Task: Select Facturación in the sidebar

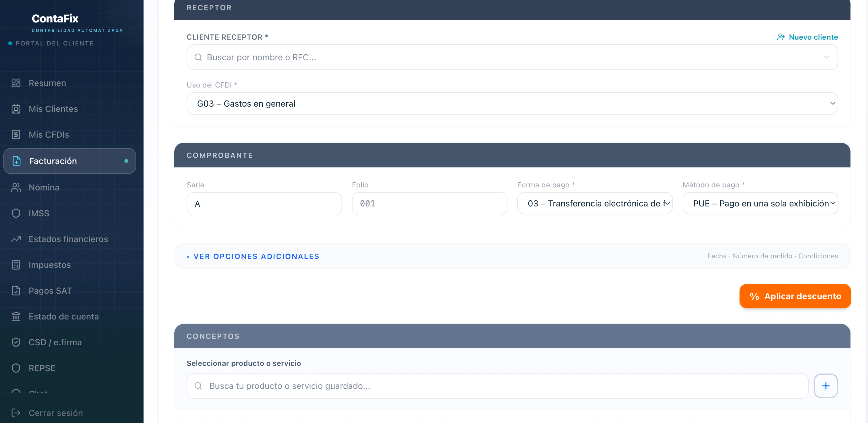Action: pos(69,161)
